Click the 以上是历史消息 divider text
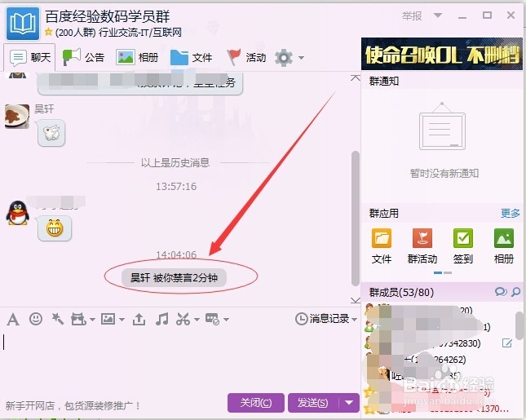This screenshot has width=526, height=420. (175, 163)
